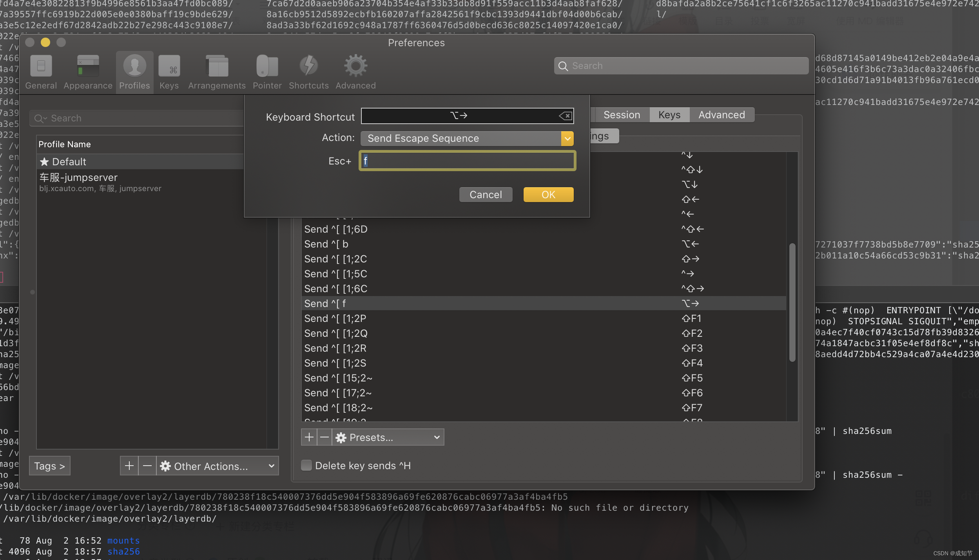The image size is (979, 560).
Task: Click the Esc+ text field
Action: click(x=467, y=161)
